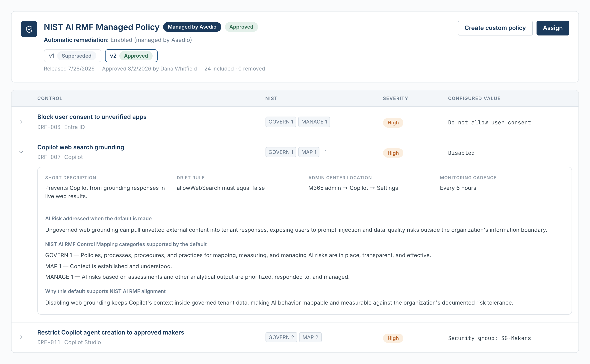Click the NIST AI RMF Managed Policy title
Image resolution: width=590 pixels, height=364 pixels.
click(x=101, y=27)
